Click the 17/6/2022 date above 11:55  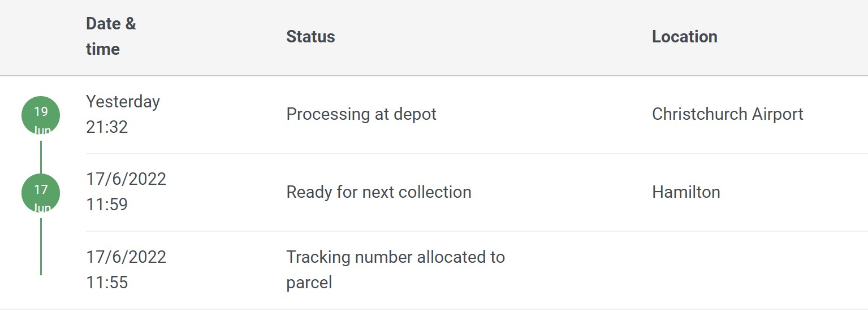click(126, 257)
